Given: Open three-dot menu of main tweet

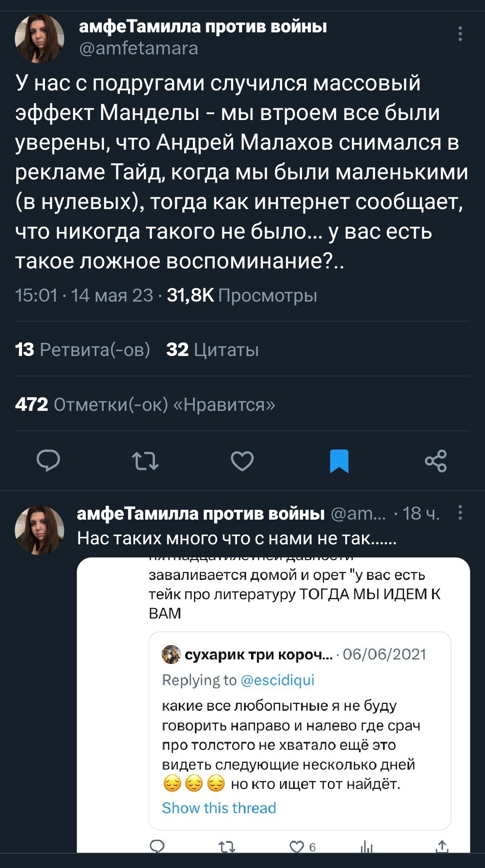Looking at the screenshot, I should [x=460, y=34].
